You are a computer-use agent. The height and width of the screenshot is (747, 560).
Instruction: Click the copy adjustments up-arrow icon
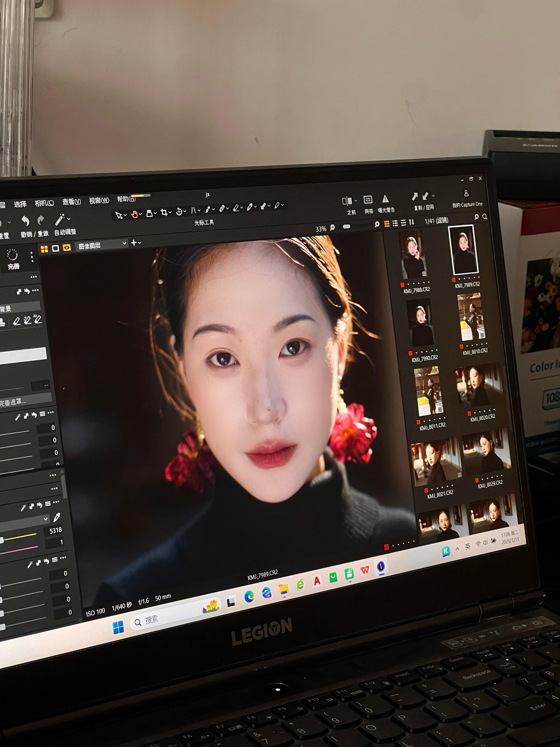coord(415,196)
